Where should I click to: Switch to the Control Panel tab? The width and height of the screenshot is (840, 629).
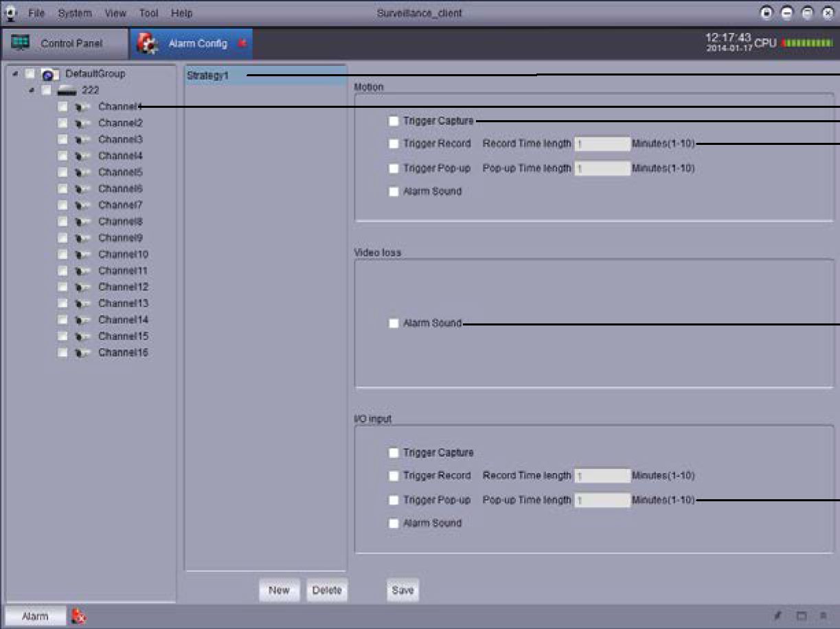coord(64,44)
